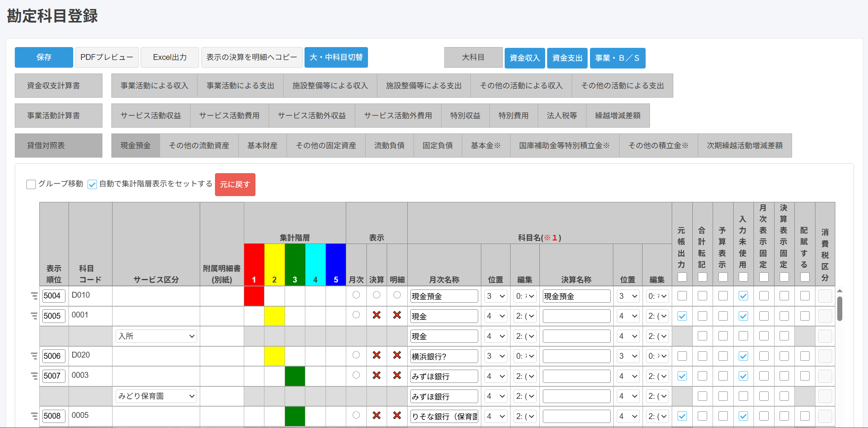Click 大・中科目切替 button
This screenshot has height=428, width=868.
click(x=336, y=58)
